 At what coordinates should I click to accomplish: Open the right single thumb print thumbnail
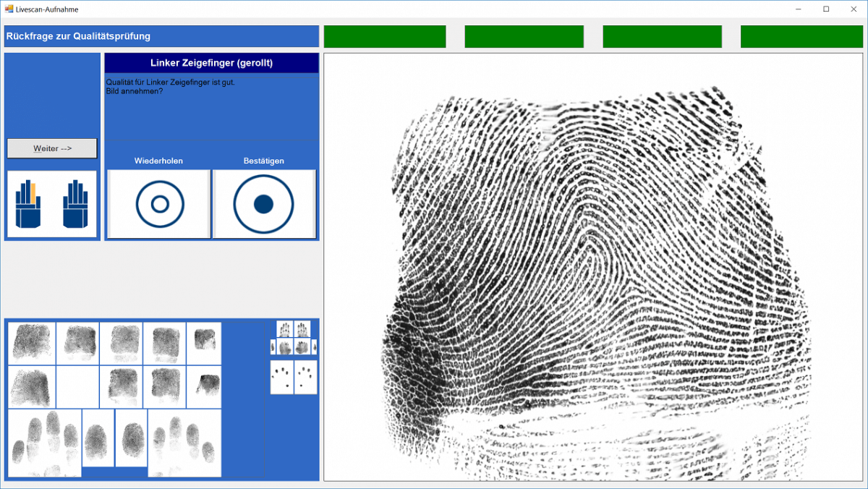pyautogui.click(x=131, y=438)
